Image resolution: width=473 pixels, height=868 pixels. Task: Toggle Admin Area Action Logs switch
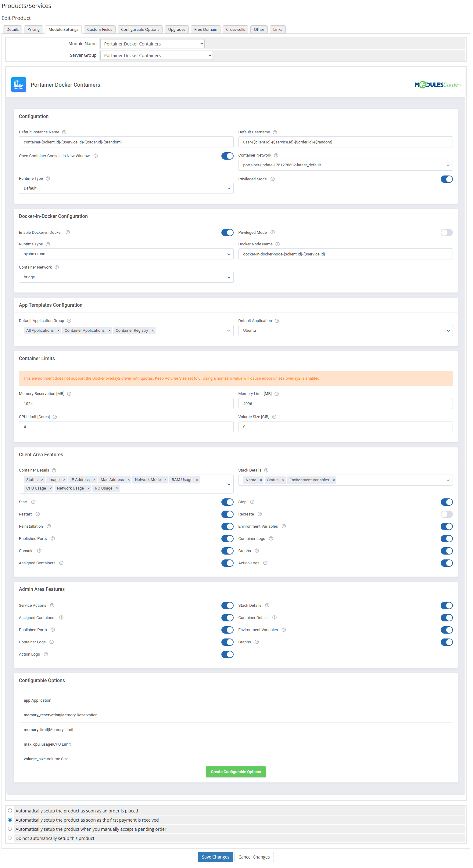point(227,654)
